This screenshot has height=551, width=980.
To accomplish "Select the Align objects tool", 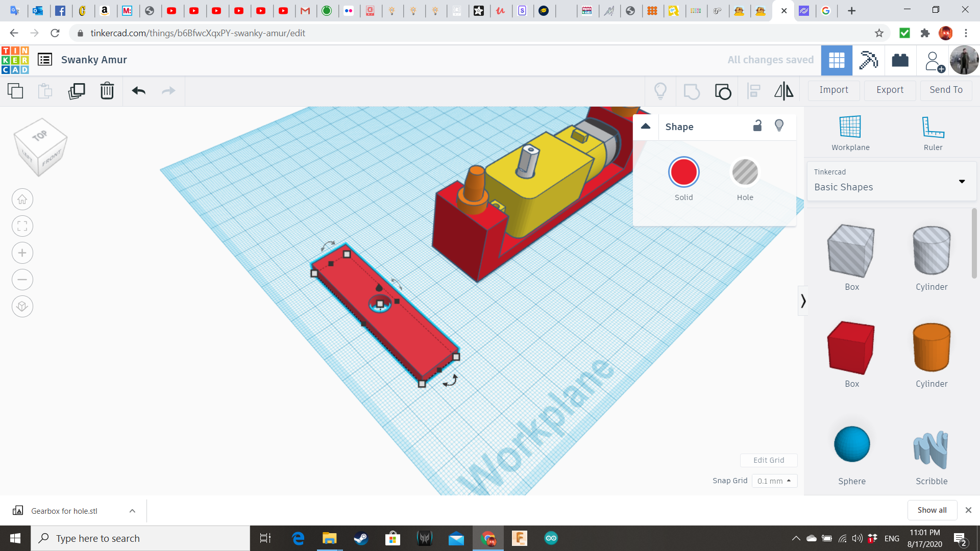I will (753, 90).
